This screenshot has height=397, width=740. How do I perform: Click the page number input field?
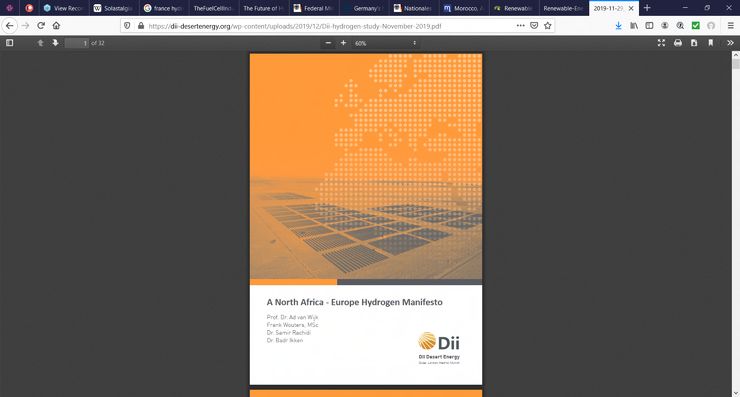[77, 43]
